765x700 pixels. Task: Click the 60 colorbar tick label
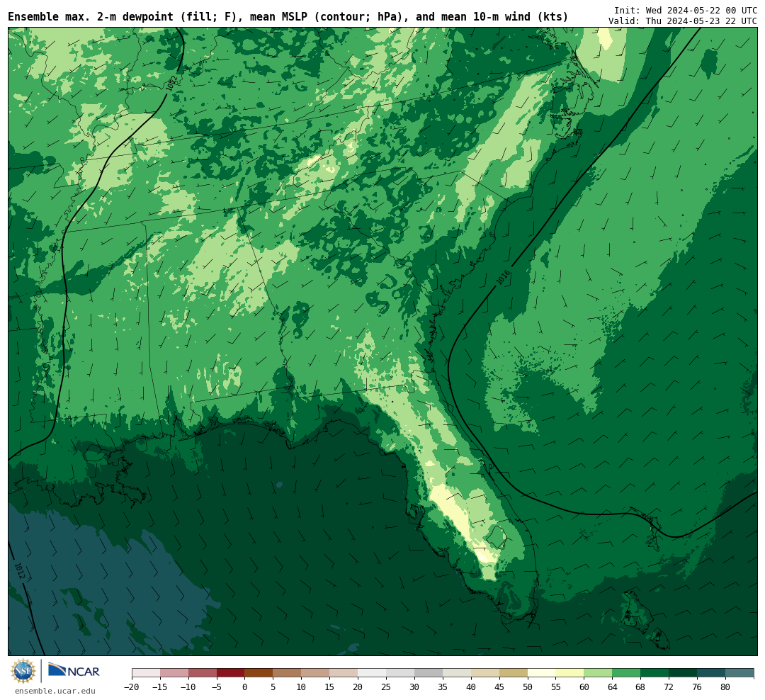[x=584, y=687]
